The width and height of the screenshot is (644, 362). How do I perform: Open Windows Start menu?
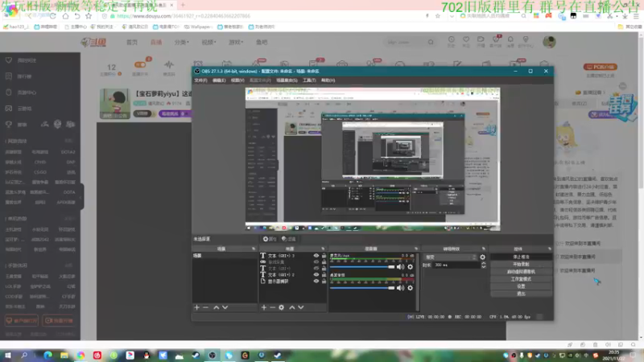point(8,356)
